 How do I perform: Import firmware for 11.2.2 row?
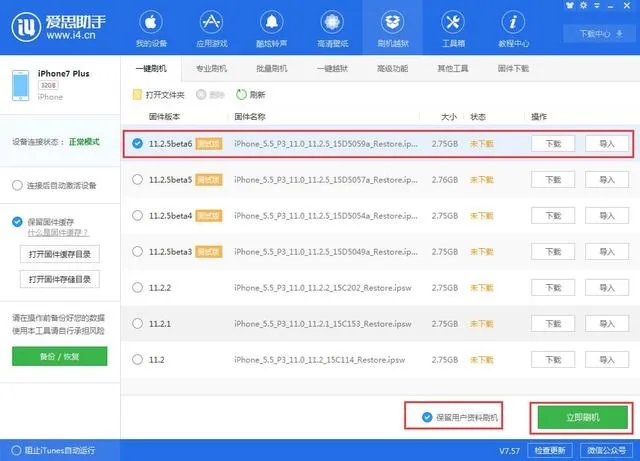[607, 288]
